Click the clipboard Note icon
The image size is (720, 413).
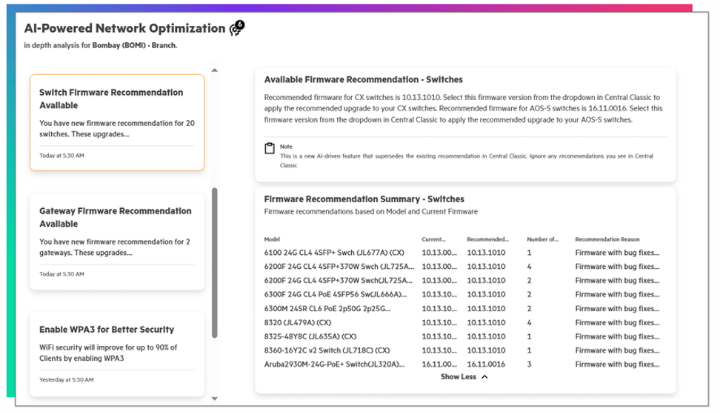(269, 149)
